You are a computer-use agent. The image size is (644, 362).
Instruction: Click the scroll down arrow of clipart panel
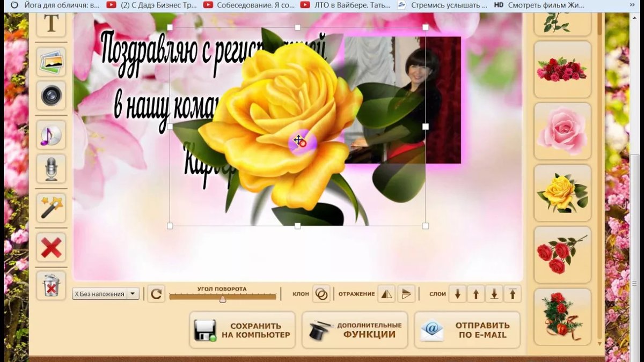point(599,344)
